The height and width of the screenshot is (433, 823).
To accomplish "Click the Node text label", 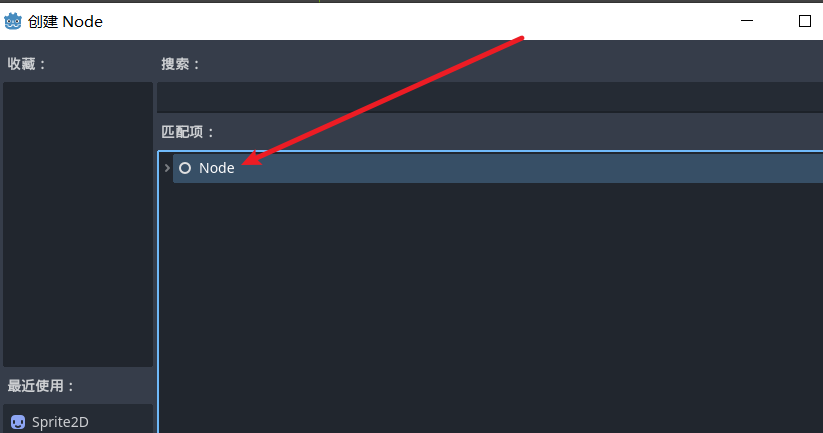I will pos(216,168).
